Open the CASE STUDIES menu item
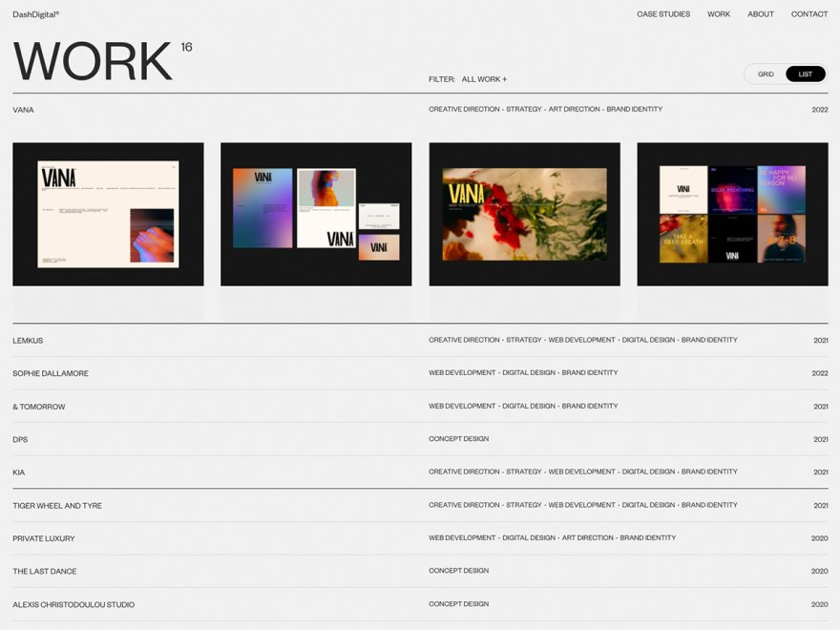Image resolution: width=840 pixels, height=630 pixels. point(661,13)
